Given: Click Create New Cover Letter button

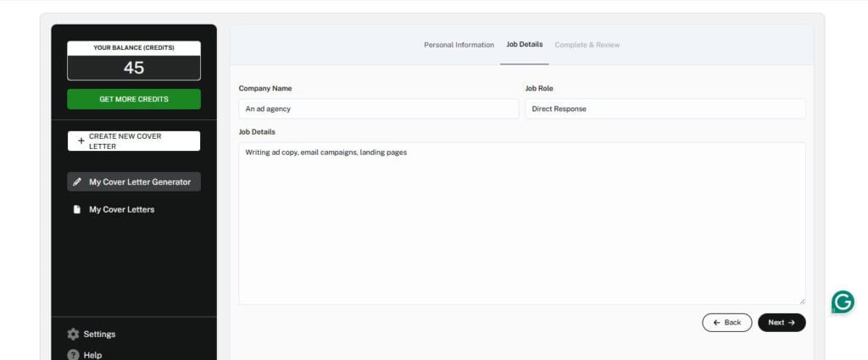Looking at the screenshot, I should point(134,141).
